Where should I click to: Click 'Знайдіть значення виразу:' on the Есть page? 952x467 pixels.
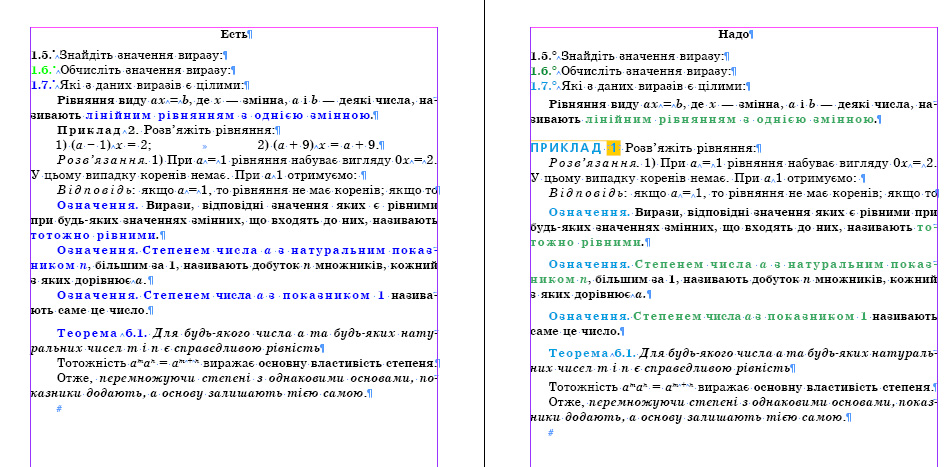click(x=141, y=55)
